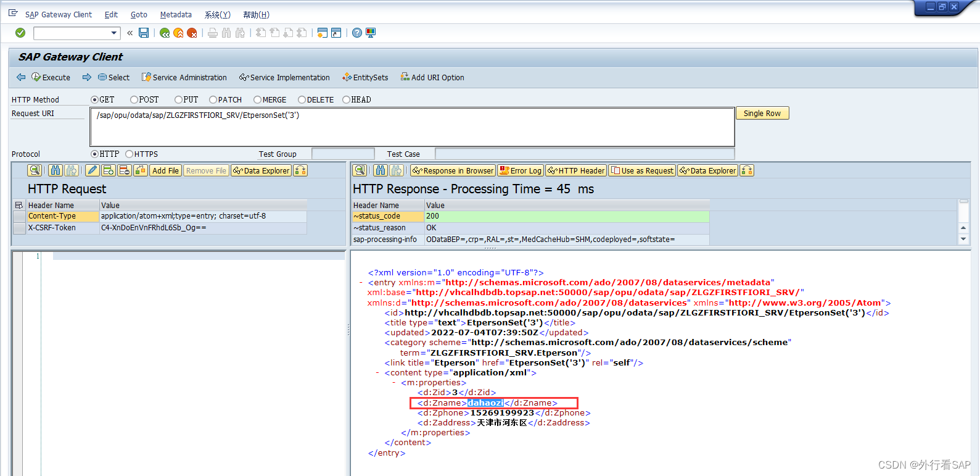Click the icon just left of Add File
The height and width of the screenshot is (476, 980).
[141, 170]
